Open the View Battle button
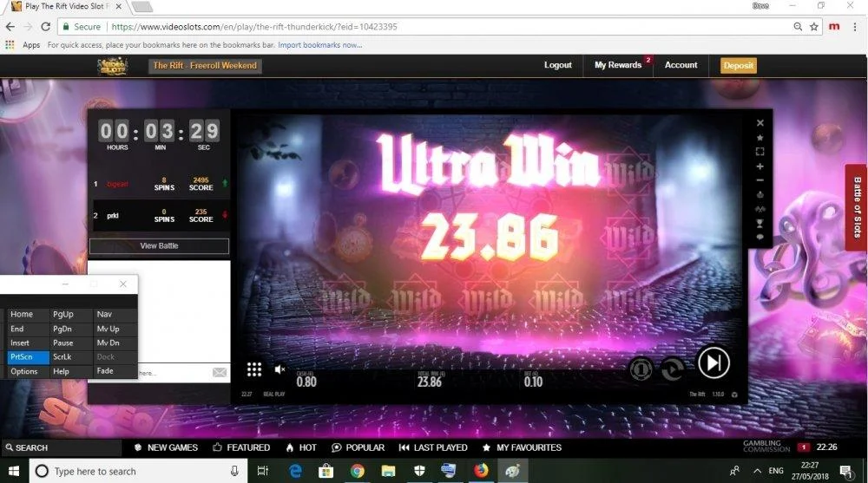 click(x=159, y=245)
